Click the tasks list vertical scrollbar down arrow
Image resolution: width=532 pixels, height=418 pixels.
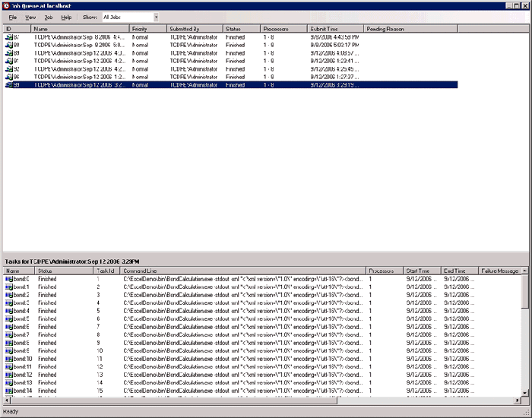526,391
